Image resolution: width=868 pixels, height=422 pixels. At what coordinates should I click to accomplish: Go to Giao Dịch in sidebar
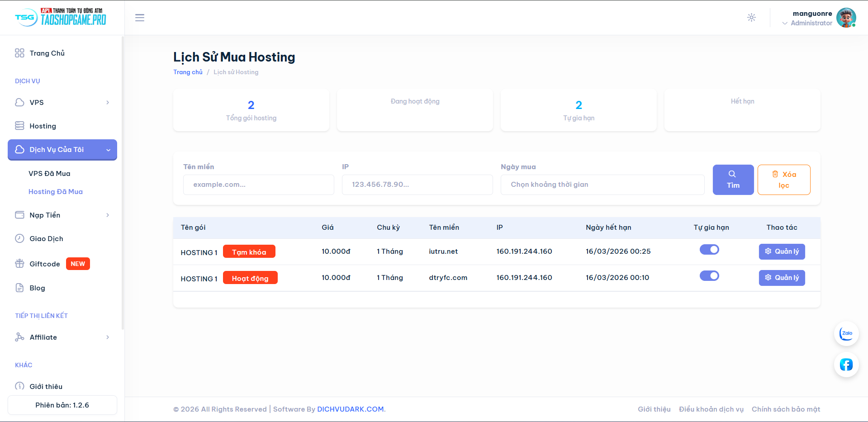tap(46, 239)
